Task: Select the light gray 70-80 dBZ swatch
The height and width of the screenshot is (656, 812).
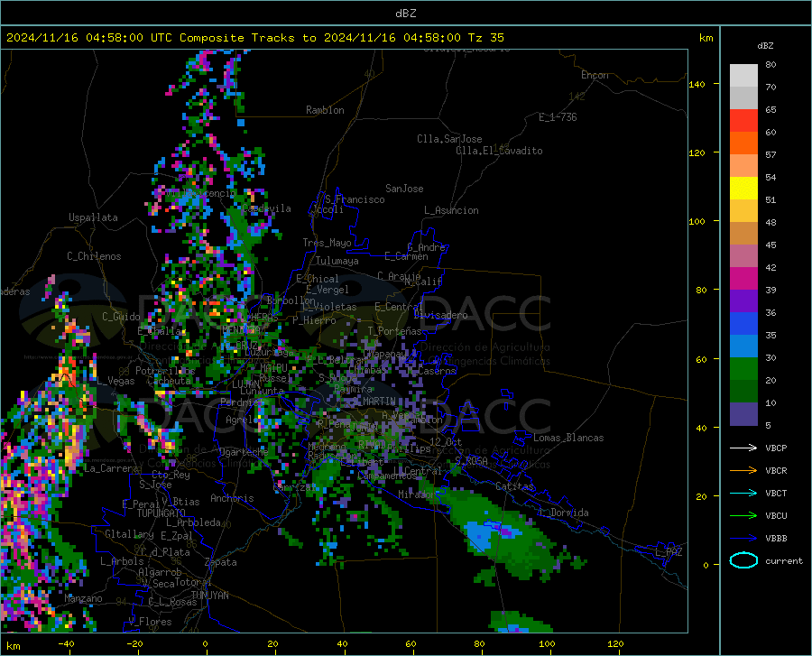Action: tap(743, 76)
